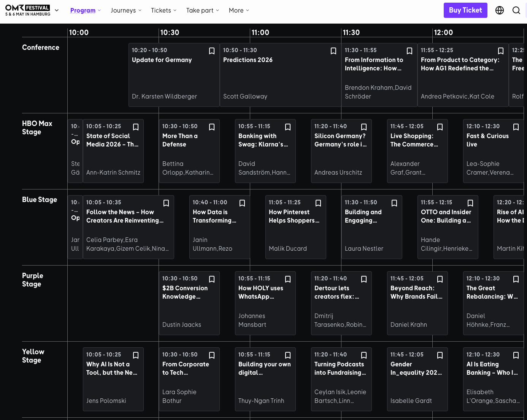Viewport: 527px width, 420px height.
Task: Bookmark the Predictions 2026 session
Action: pos(333,51)
